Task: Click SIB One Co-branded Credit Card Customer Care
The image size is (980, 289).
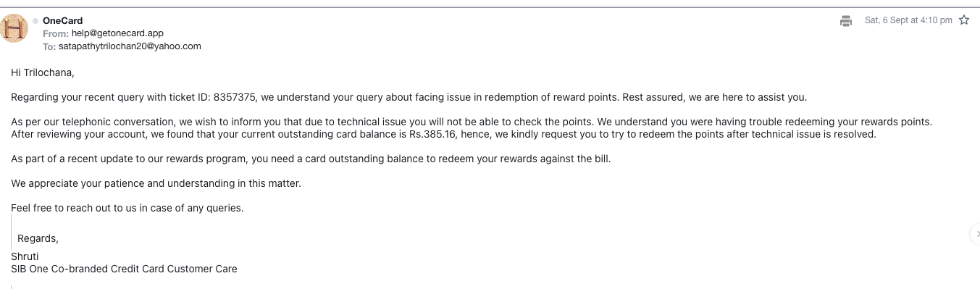Action: pyautogui.click(x=124, y=269)
